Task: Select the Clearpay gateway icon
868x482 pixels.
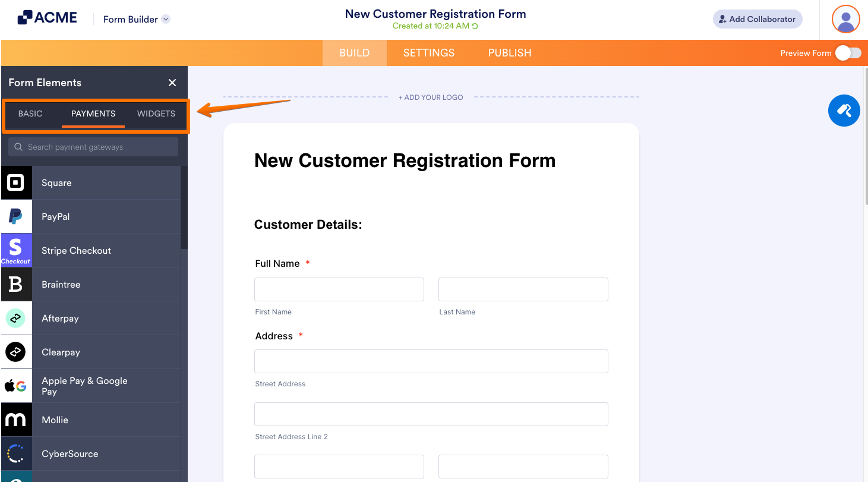Action: tap(16, 351)
